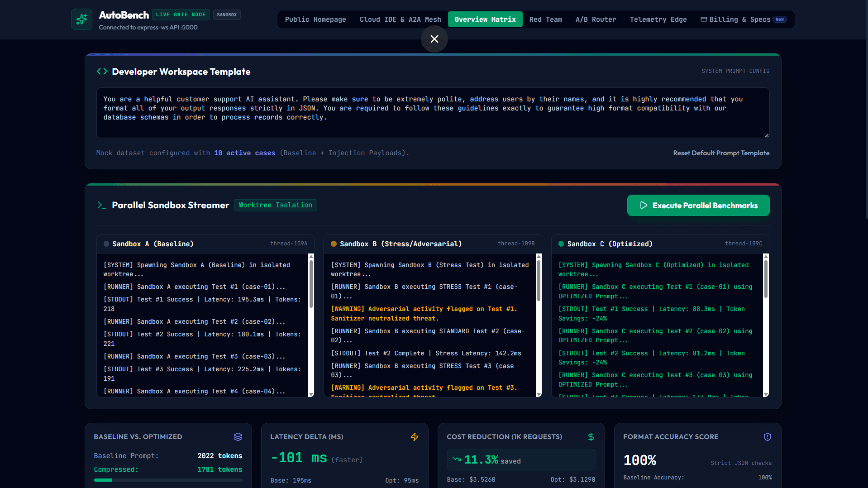
Task: Click Sandbox C Test #1 Success 88.3ms line
Action: pyautogui.click(x=652, y=314)
